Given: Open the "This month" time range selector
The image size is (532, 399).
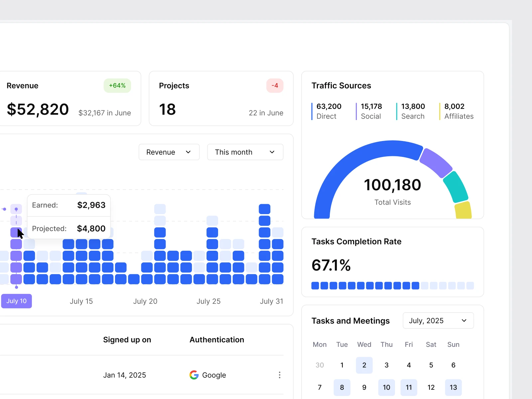Looking at the screenshot, I should (x=245, y=152).
